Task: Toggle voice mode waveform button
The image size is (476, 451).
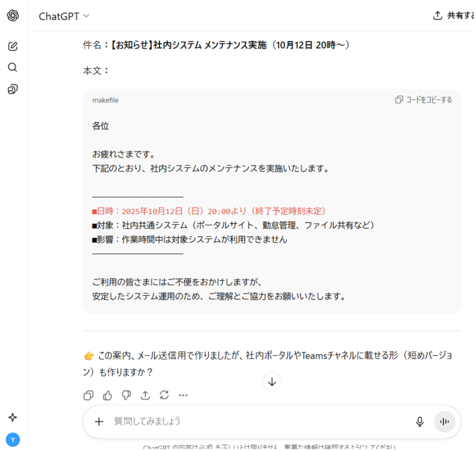Action: [444, 422]
